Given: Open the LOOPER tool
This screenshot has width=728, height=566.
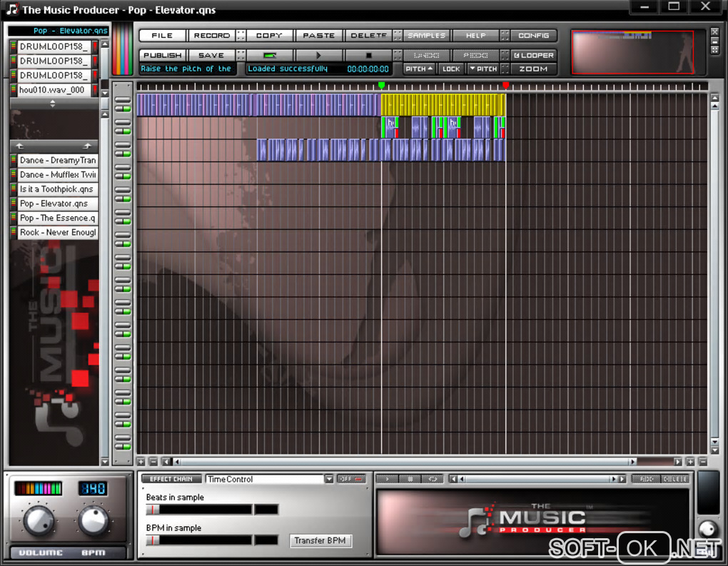Looking at the screenshot, I should tap(533, 55).
